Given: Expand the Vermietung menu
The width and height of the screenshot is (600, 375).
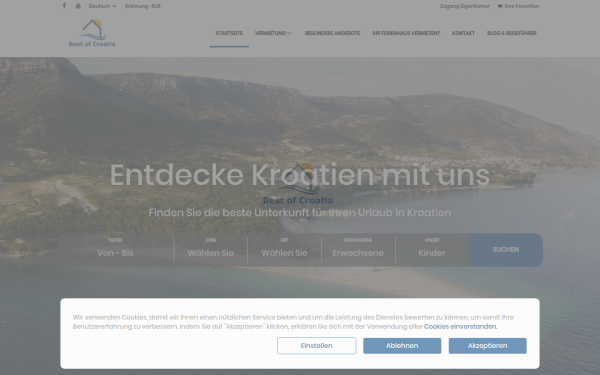Looking at the screenshot, I should tap(273, 33).
